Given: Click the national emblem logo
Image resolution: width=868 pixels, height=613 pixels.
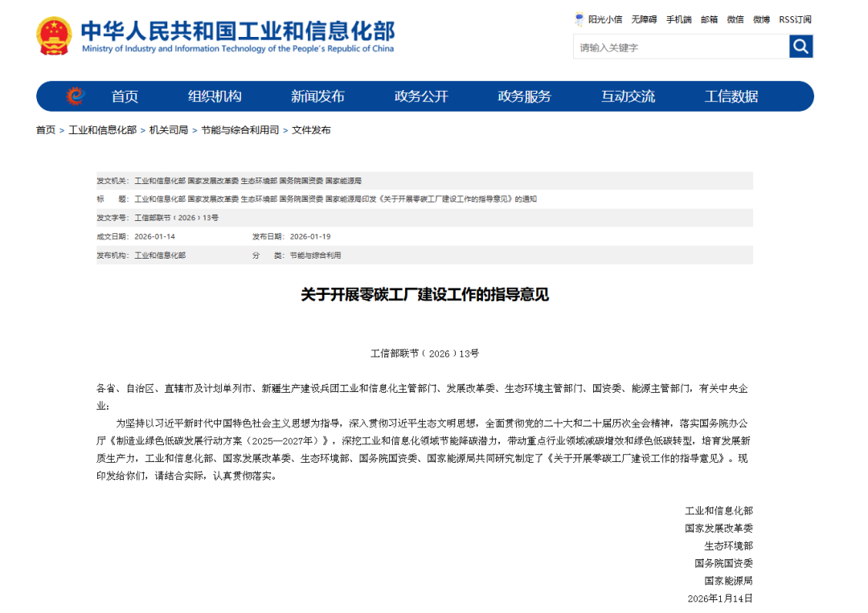Looking at the screenshot, I should pyautogui.click(x=54, y=35).
